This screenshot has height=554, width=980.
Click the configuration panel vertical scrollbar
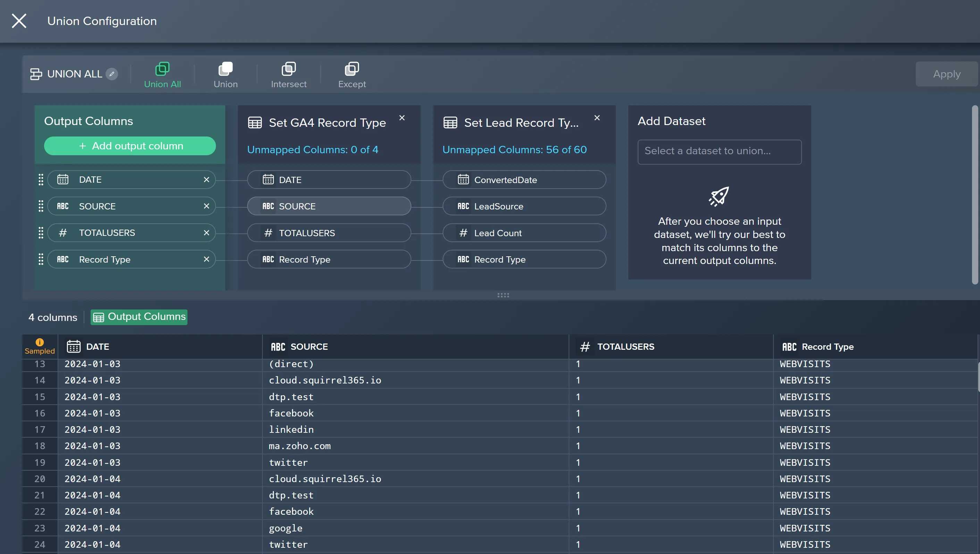tap(975, 195)
